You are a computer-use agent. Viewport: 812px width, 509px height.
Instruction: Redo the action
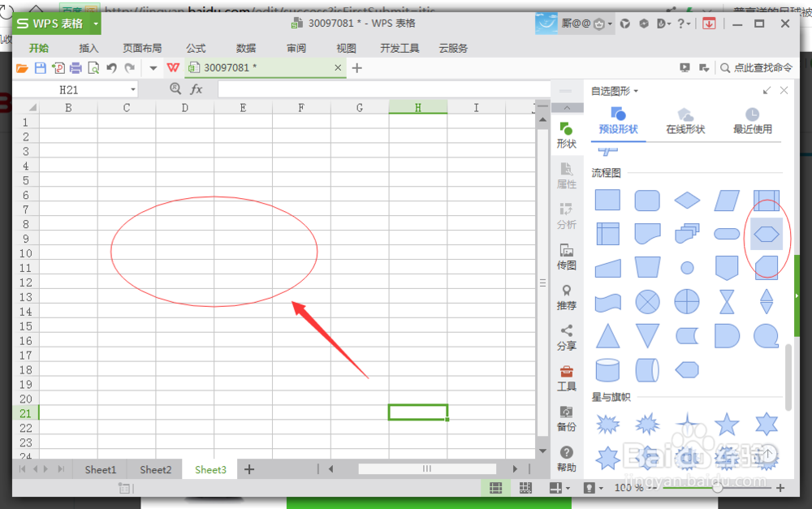129,68
